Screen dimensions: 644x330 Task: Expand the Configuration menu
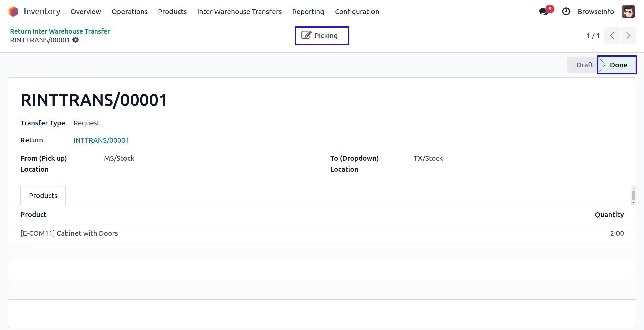(x=357, y=12)
